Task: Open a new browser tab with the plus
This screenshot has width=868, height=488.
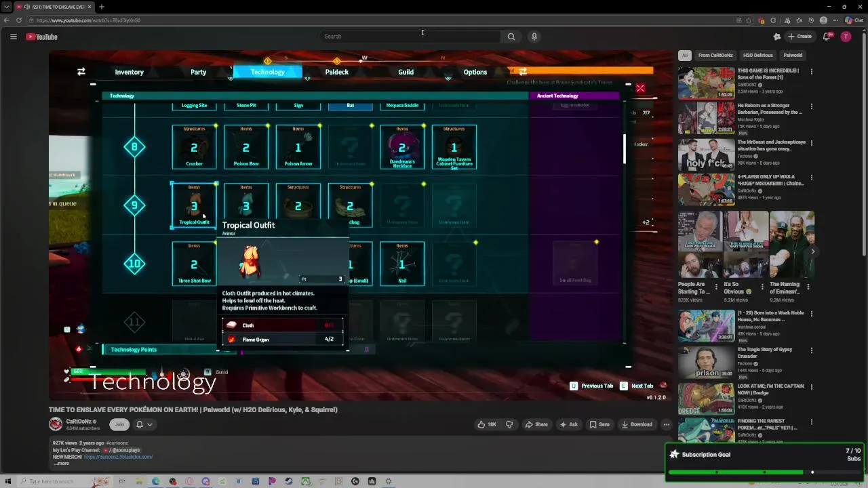Action: 101,7
